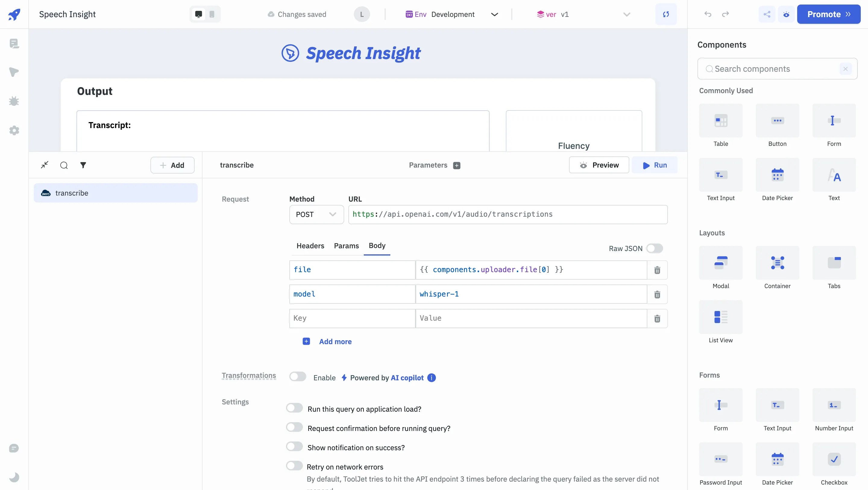Image resolution: width=868 pixels, height=490 pixels.
Task: Expand the Env Development dropdown
Action: click(494, 14)
